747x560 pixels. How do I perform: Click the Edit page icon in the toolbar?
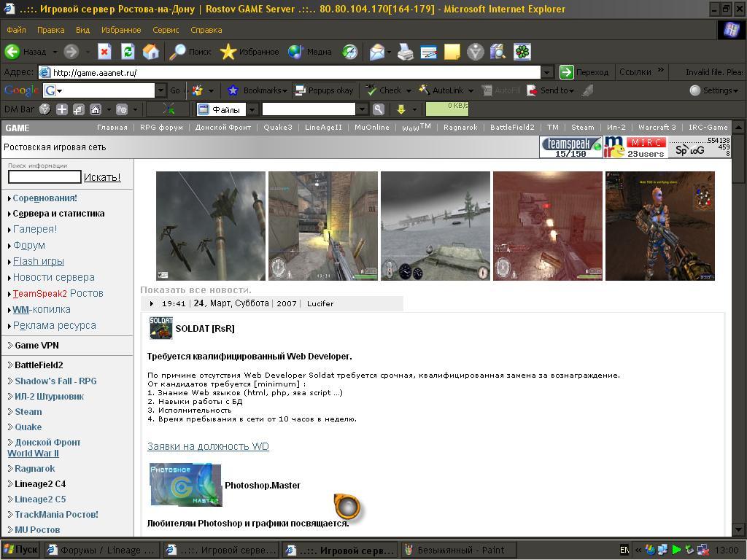click(429, 52)
